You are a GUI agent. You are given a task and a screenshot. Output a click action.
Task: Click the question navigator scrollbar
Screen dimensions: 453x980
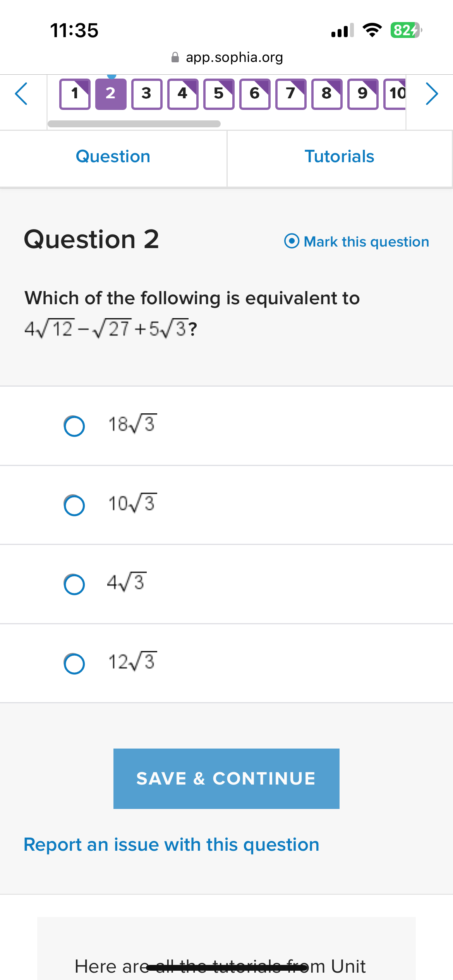(x=134, y=124)
